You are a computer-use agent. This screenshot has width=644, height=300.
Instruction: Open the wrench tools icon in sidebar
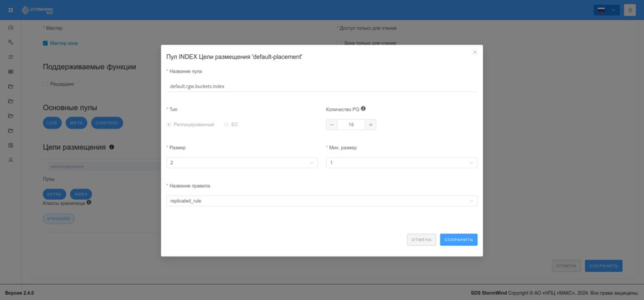[x=11, y=42]
